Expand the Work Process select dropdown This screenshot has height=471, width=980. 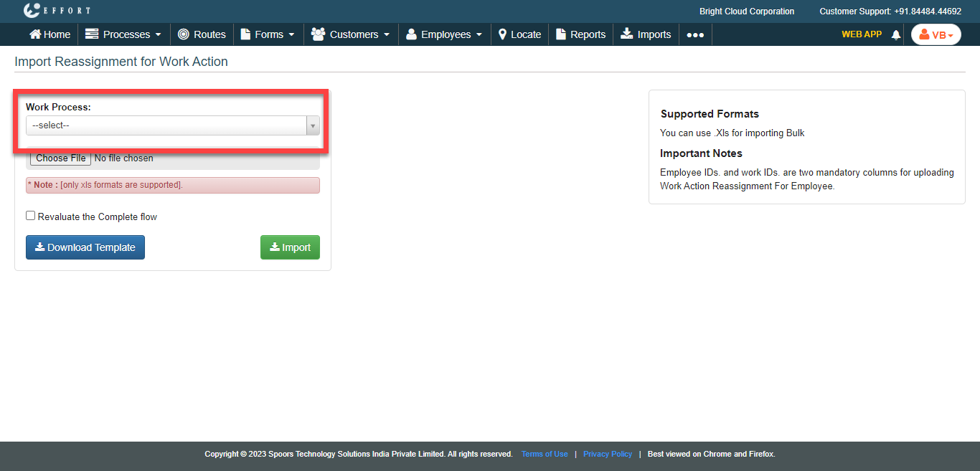pyautogui.click(x=172, y=125)
